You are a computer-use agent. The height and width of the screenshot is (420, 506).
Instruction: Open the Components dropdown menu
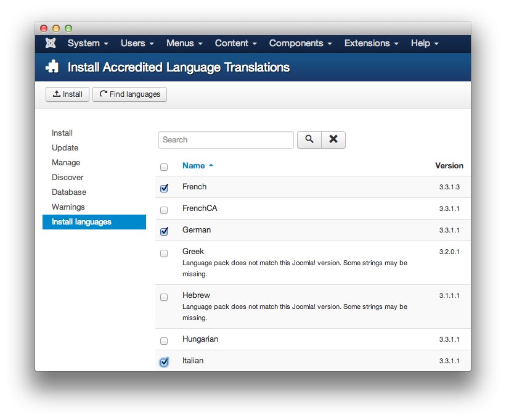point(300,43)
